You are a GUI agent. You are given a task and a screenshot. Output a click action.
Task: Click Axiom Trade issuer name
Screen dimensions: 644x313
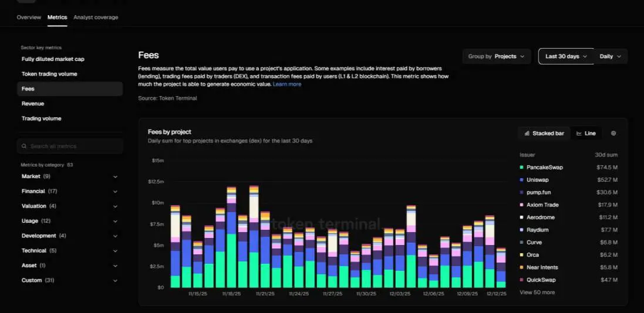click(x=542, y=205)
